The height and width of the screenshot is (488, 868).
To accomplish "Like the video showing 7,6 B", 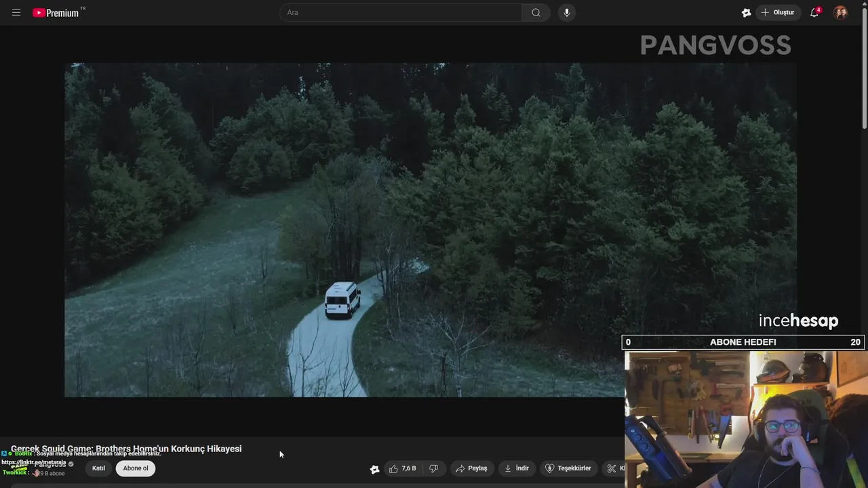I will pyautogui.click(x=402, y=468).
